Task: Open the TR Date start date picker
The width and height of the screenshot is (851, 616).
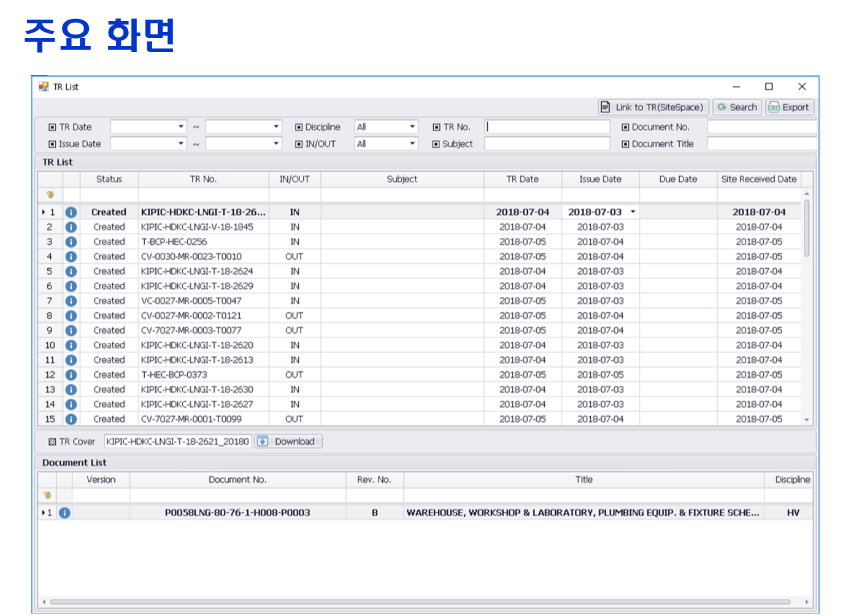Action: (x=180, y=127)
